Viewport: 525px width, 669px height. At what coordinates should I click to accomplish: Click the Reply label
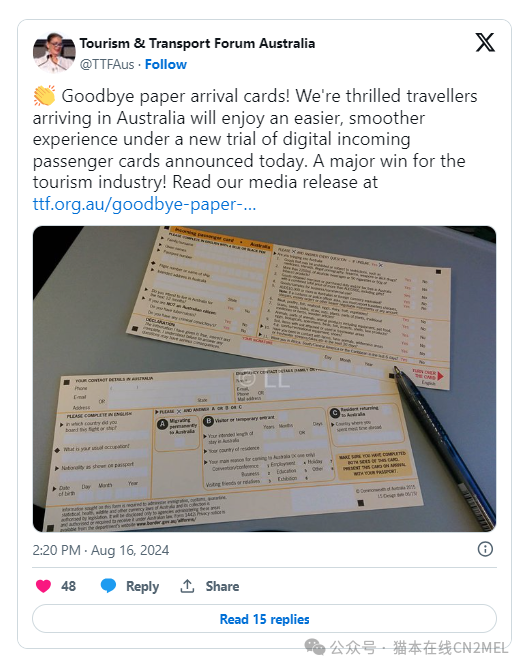143,586
